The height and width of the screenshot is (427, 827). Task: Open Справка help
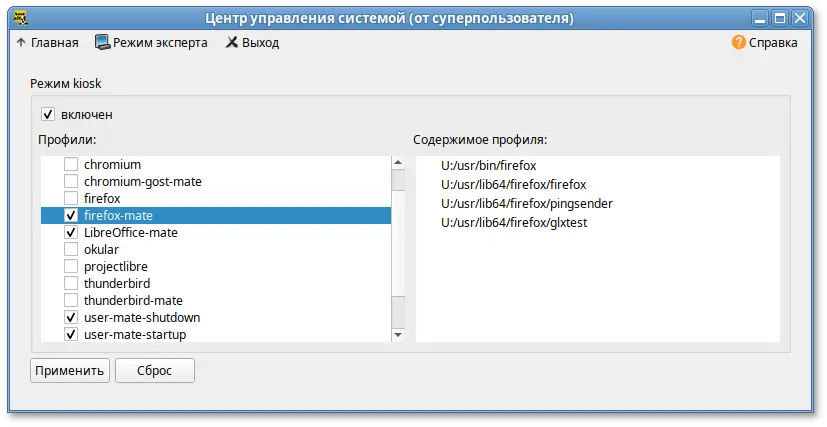coord(773,43)
